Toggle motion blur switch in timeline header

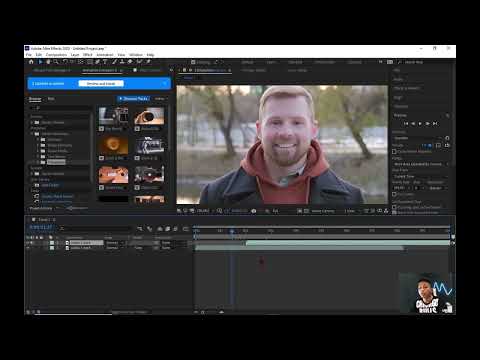(175, 229)
